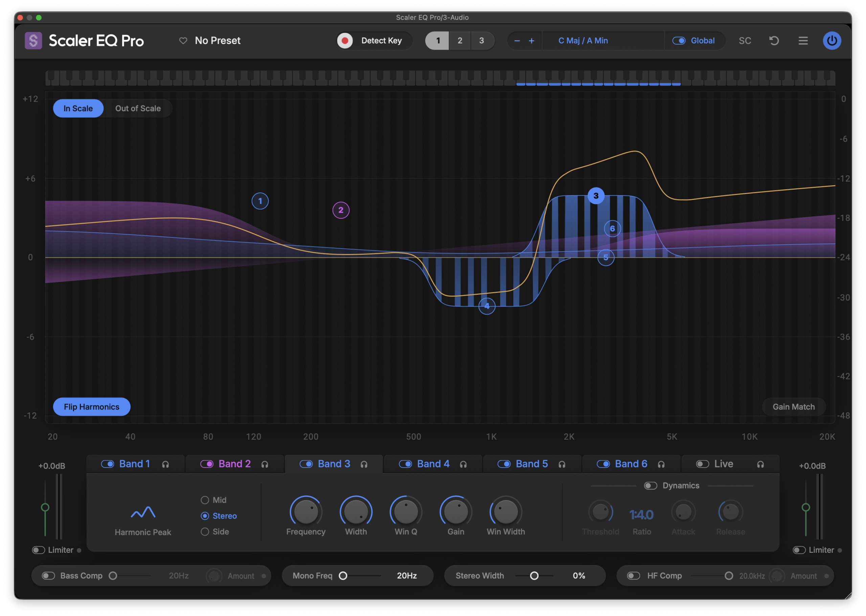Switch to the Band 5 tab
Viewport: 866px width, 616px height.
[x=532, y=464]
